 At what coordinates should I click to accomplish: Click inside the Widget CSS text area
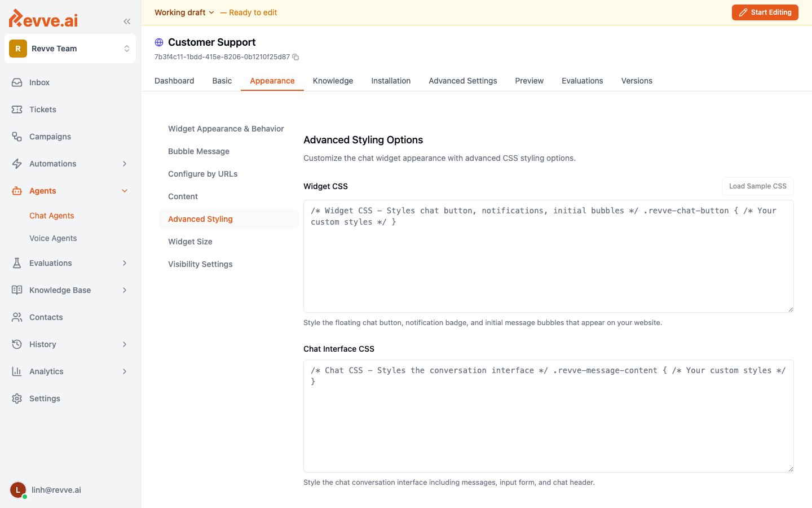tap(549, 256)
